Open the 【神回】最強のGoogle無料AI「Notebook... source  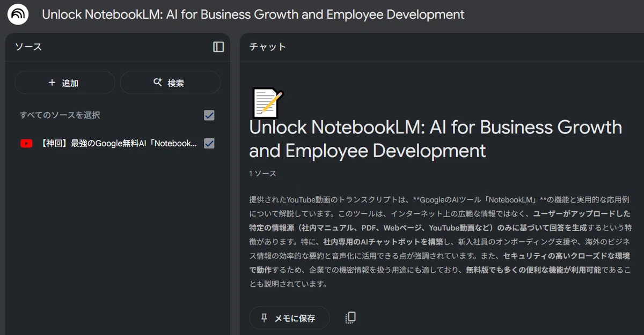point(119,144)
